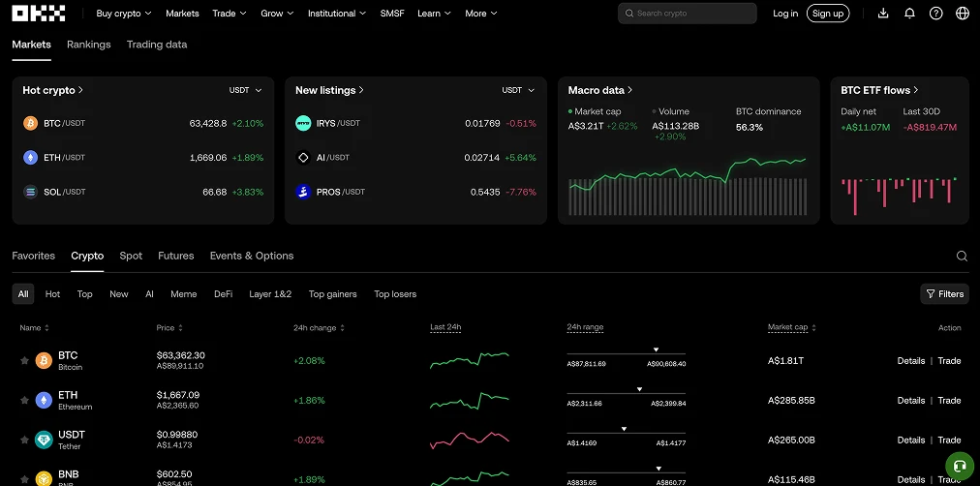
Task: Switch to the Spot tab
Action: 131,256
